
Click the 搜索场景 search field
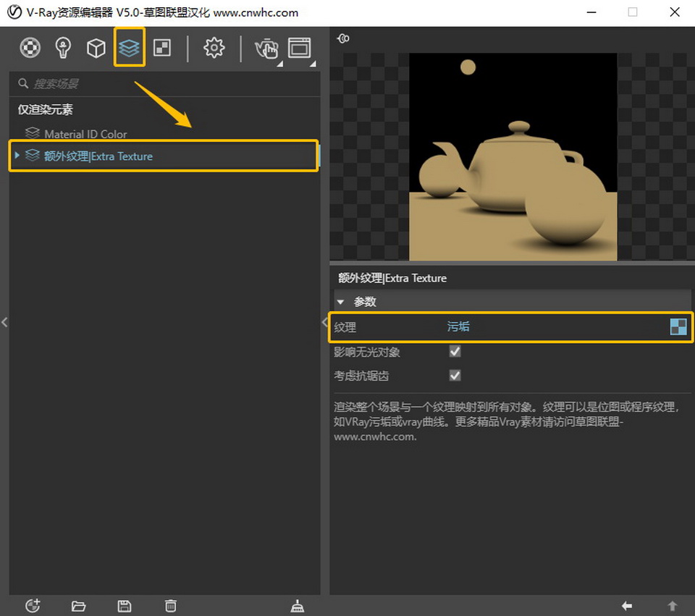click(167, 84)
